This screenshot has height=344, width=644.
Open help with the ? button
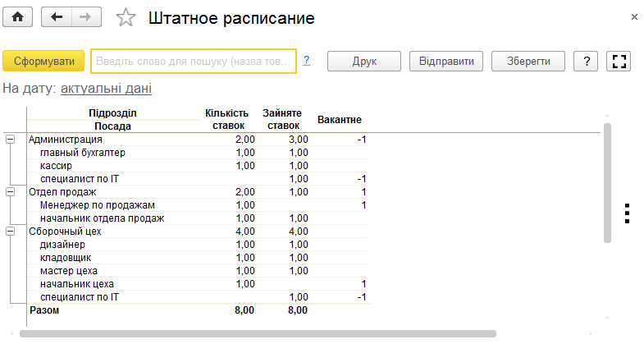tap(586, 62)
